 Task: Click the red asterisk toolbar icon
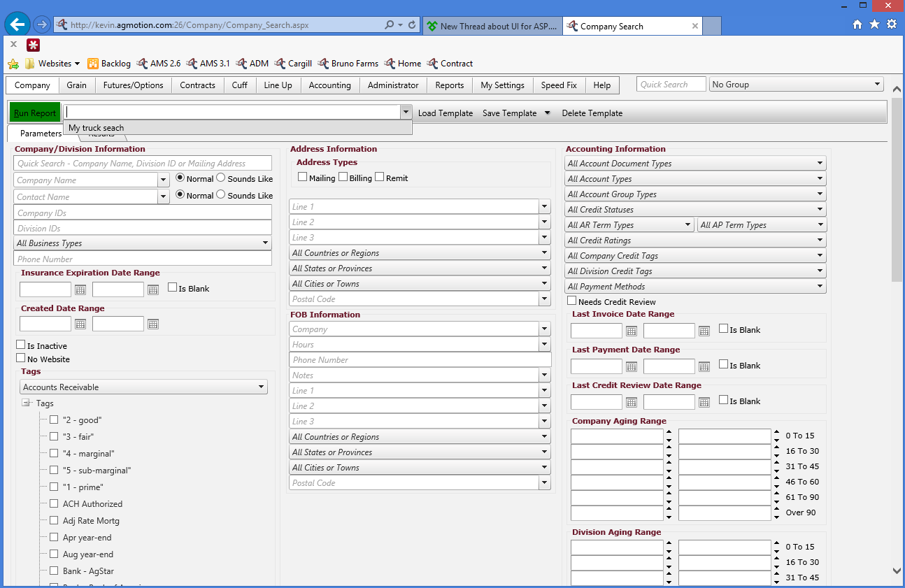tap(33, 45)
